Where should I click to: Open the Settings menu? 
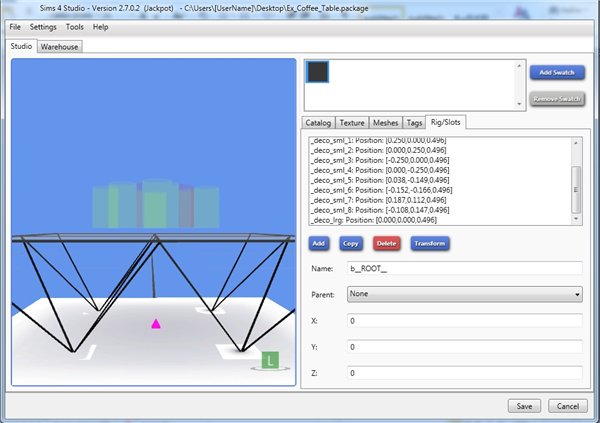click(43, 26)
